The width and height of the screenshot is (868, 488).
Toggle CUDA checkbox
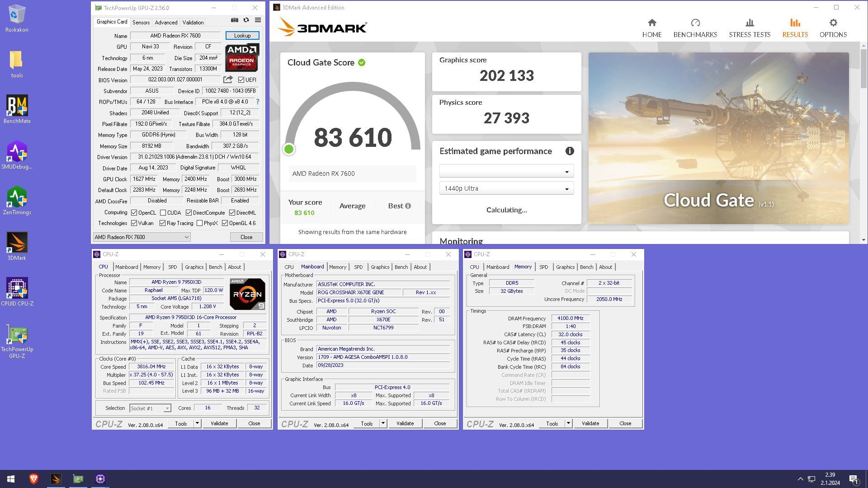coord(163,213)
